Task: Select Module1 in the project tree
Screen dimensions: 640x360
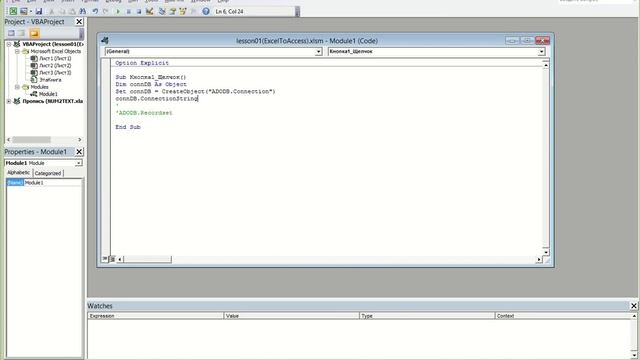Action: (x=48, y=94)
